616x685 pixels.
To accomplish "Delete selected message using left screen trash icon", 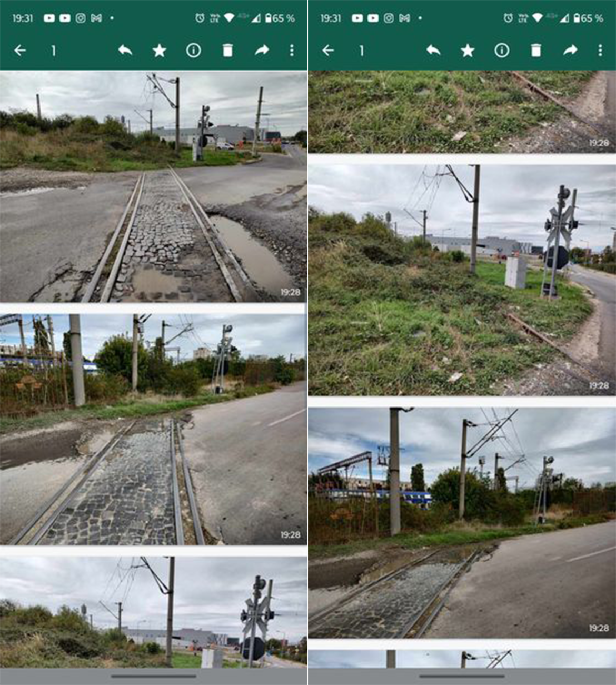I will (227, 51).
